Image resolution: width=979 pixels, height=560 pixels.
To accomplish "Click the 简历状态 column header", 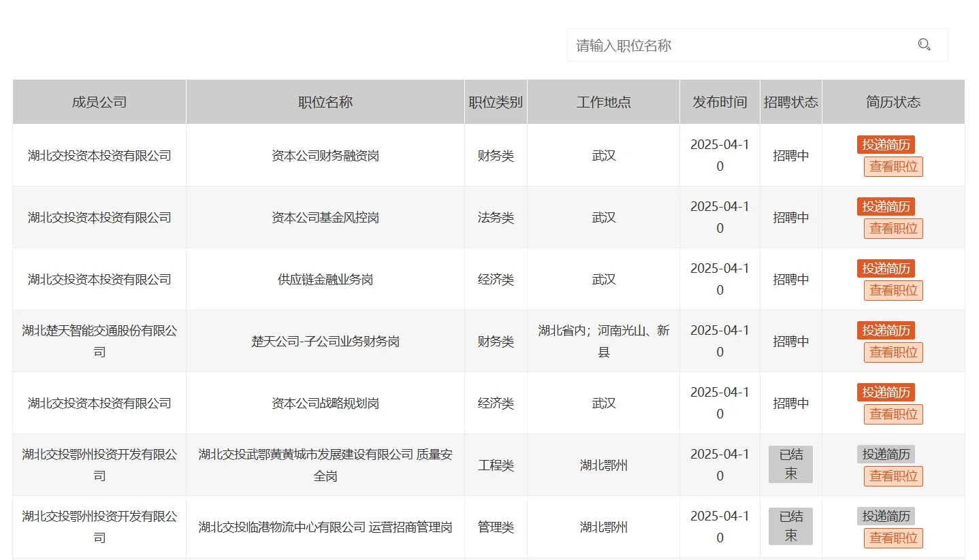I will pyautogui.click(x=893, y=102).
